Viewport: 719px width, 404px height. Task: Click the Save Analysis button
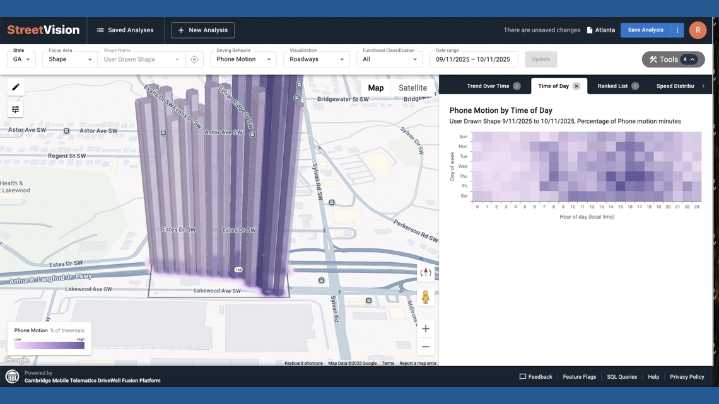[646, 30]
